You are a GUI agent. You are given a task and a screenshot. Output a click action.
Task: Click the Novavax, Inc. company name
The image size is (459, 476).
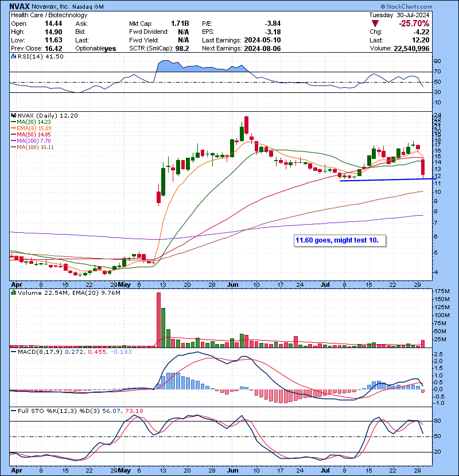coord(50,6)
